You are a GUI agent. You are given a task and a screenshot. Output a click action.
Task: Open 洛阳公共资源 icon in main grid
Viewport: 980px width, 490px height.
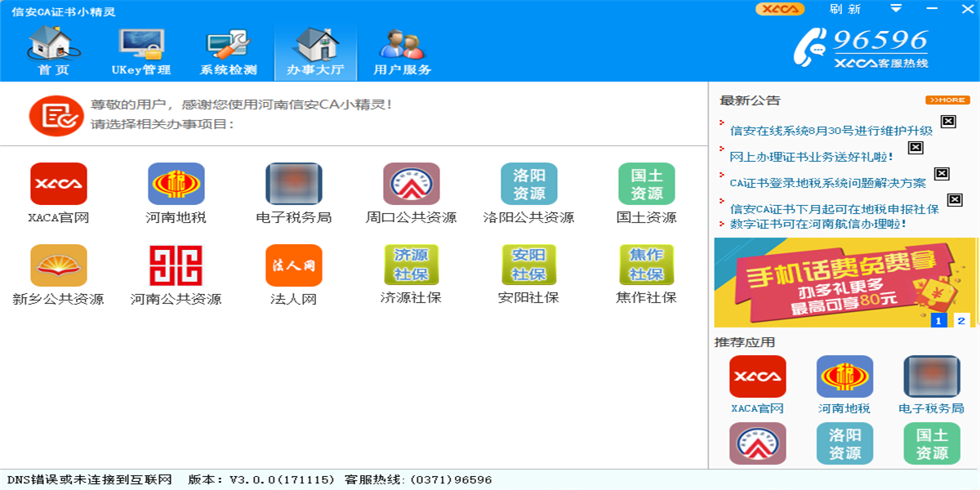(x=529, y=184)
